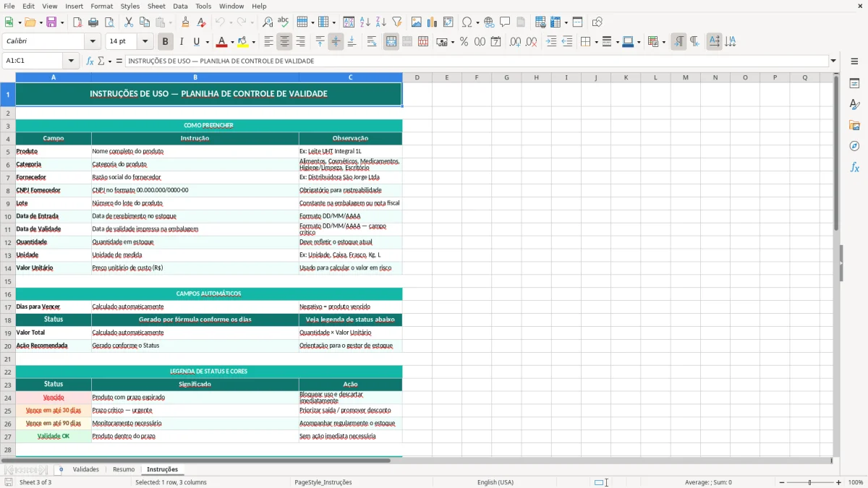Click the Print icon in the toolbar
868x488 pixels.
click(93, 22)
